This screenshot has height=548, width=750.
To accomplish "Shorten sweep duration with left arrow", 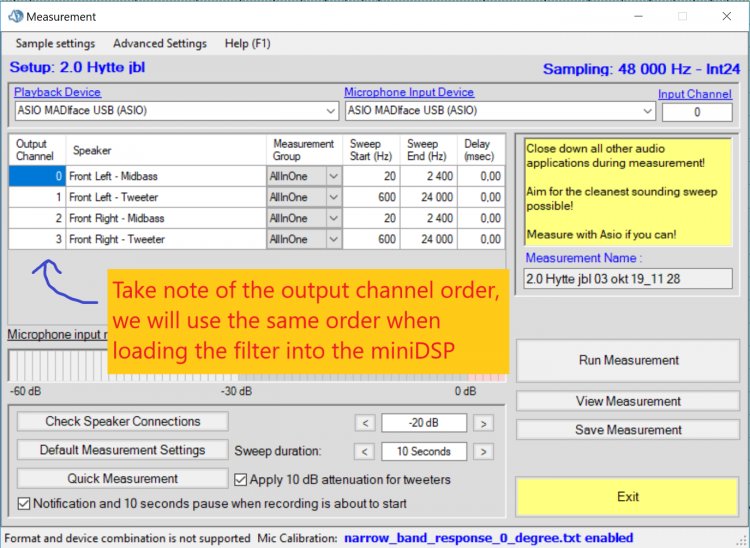I will 365,451.
